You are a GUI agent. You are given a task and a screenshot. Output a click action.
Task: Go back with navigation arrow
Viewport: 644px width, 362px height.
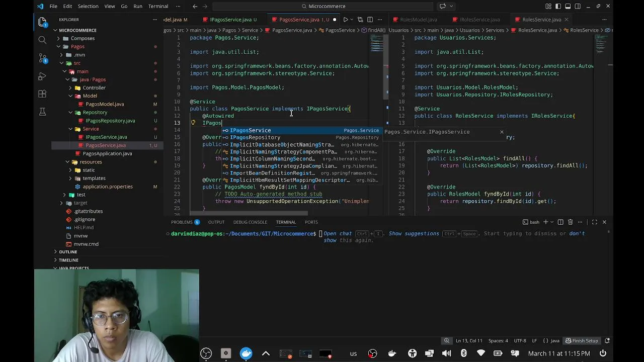[x=195, y=6]
